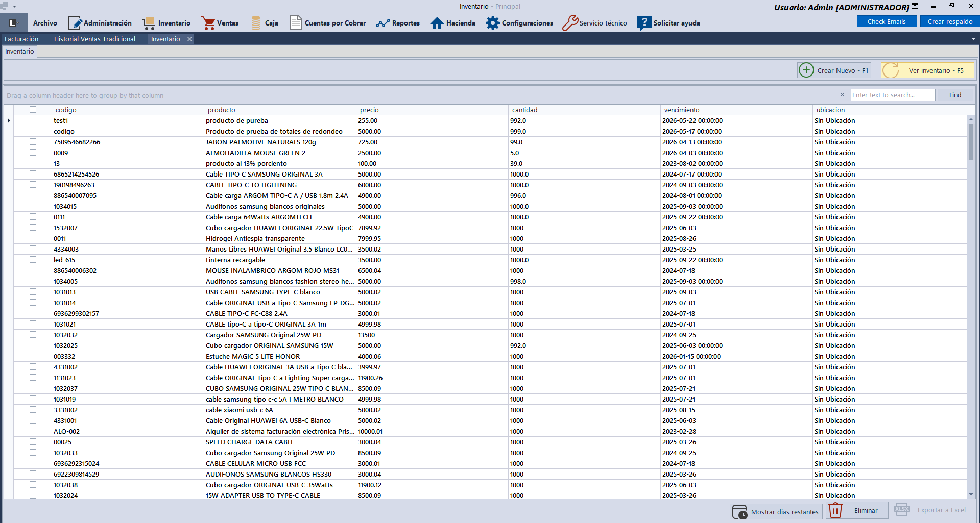Sort by the _vencimiento column header

coord(736,110)
